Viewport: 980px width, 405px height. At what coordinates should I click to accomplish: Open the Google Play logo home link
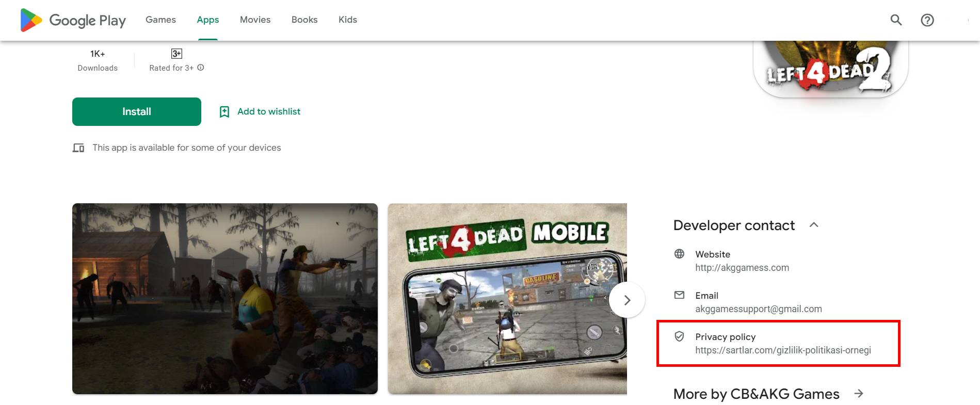pyautogui.click(x=73, y=20)
